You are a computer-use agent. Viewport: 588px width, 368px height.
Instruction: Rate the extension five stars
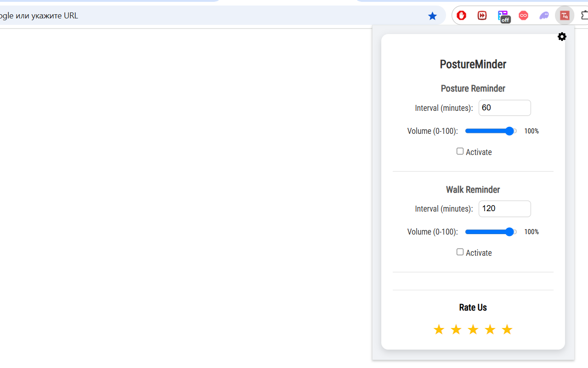[x=507, y=329]
